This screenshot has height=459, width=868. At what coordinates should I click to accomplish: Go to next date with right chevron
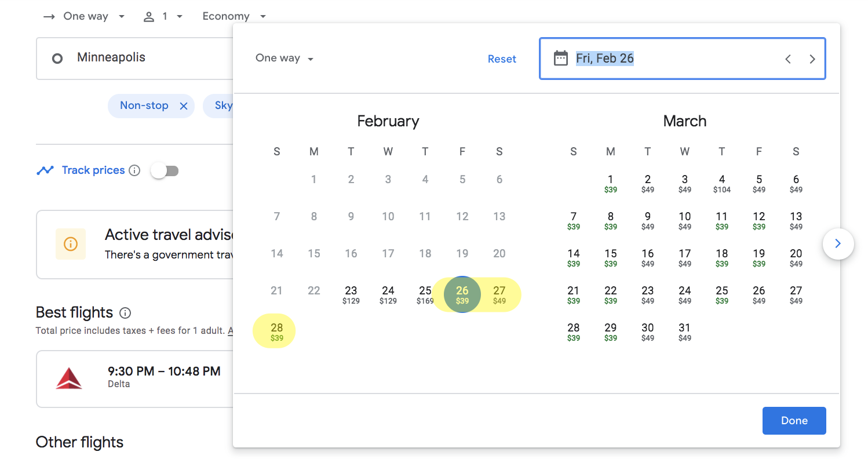tap(812, 59)
